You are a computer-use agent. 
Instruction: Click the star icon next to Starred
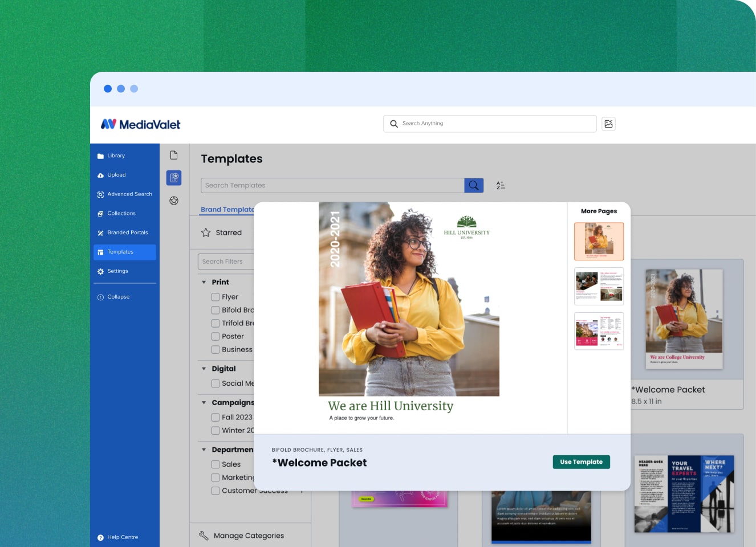(206, 232)
